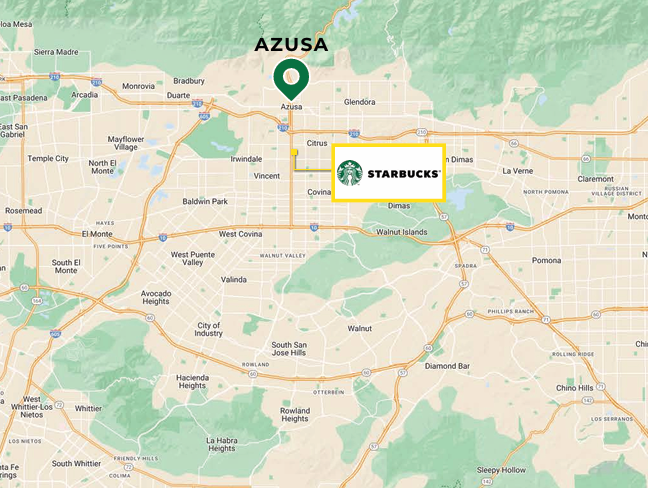The width and height of the screenshot is (648, 488).
Task: Click the Interstate 10 shield near West Covina
Action: coord(314,227)
